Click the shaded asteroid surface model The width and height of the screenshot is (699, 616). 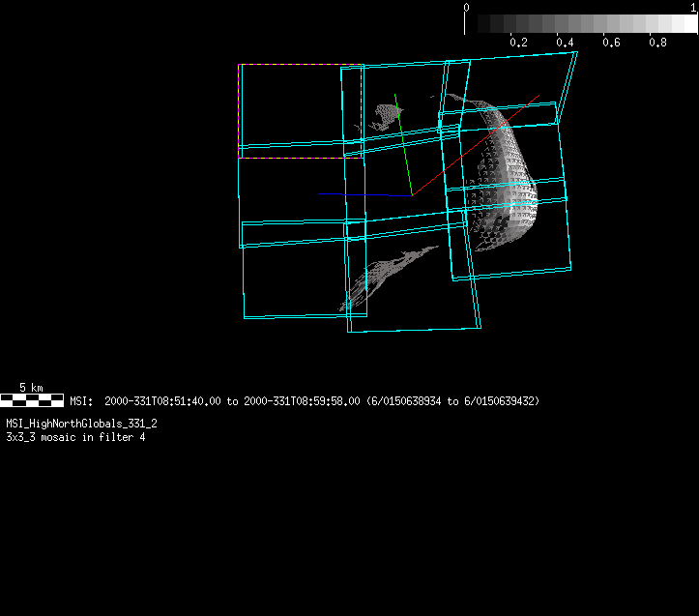(503, 179)
